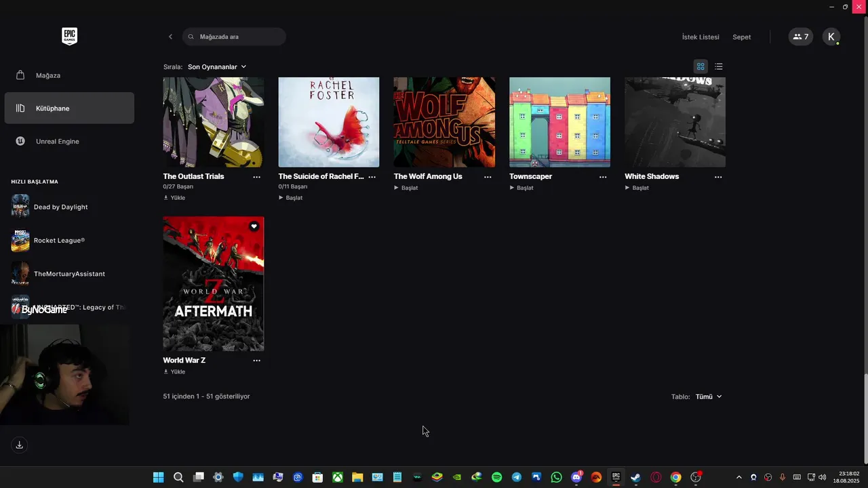This screenshot has height=488, width=868.
Task: Open the İstek Listesi wishlist
Action: click(x=701, y=37)
